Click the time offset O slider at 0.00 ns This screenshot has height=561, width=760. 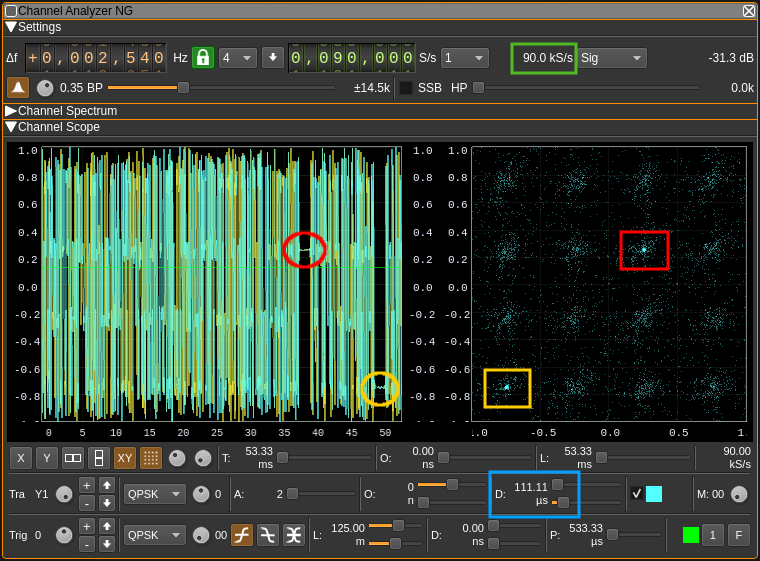[x=443, y=458]
